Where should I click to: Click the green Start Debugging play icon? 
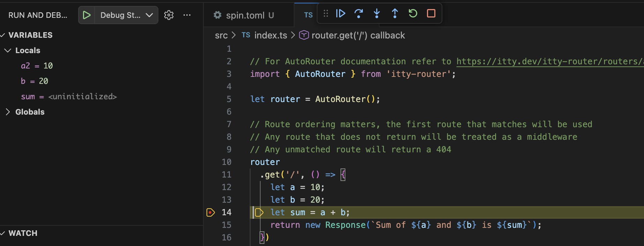(x=87, y=15)
